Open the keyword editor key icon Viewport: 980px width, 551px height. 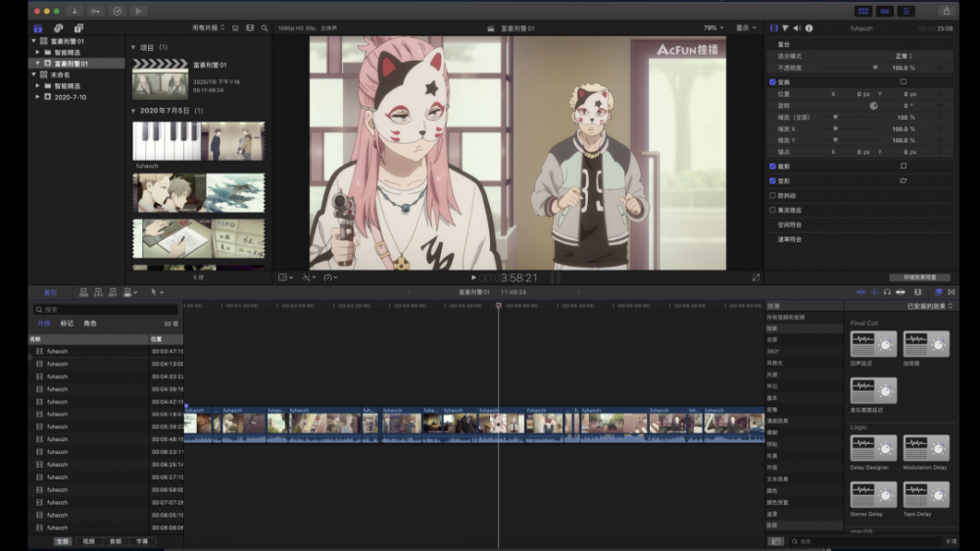[x=95, y=11]
